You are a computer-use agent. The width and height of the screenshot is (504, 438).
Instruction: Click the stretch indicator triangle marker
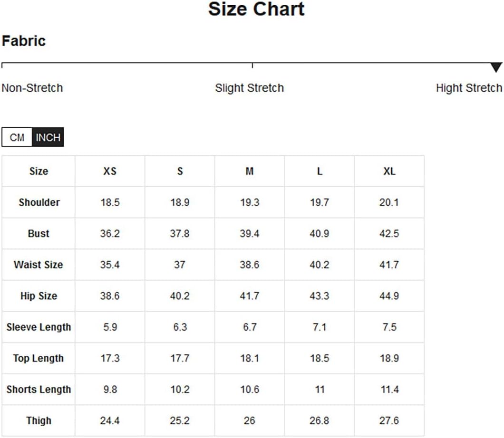coord(496,67)
